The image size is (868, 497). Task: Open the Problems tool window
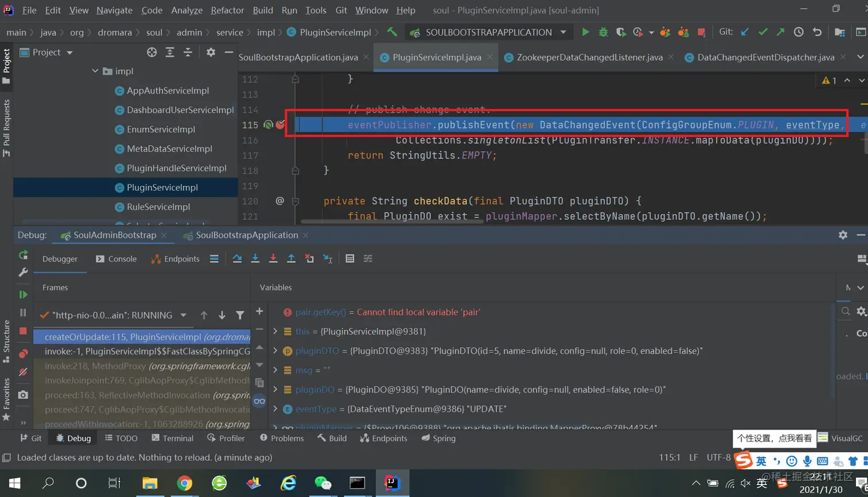pos(281,438)
